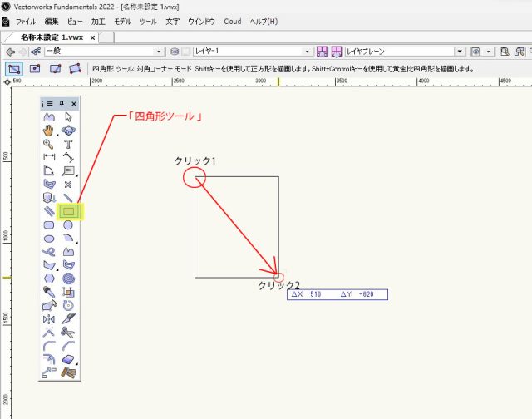
Task: Pin the tool palette in place
Action: coord(62,103)
